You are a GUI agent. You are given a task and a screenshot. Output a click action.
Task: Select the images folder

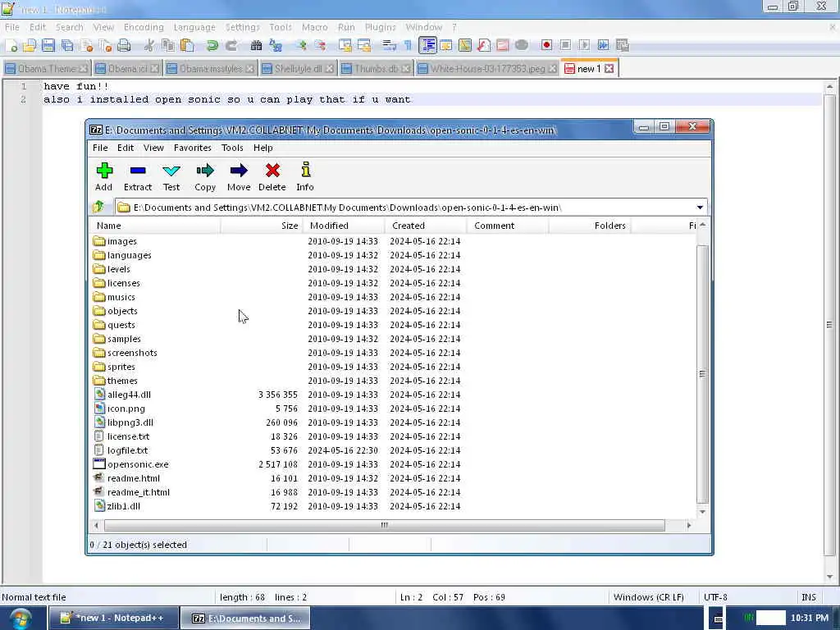121,241
